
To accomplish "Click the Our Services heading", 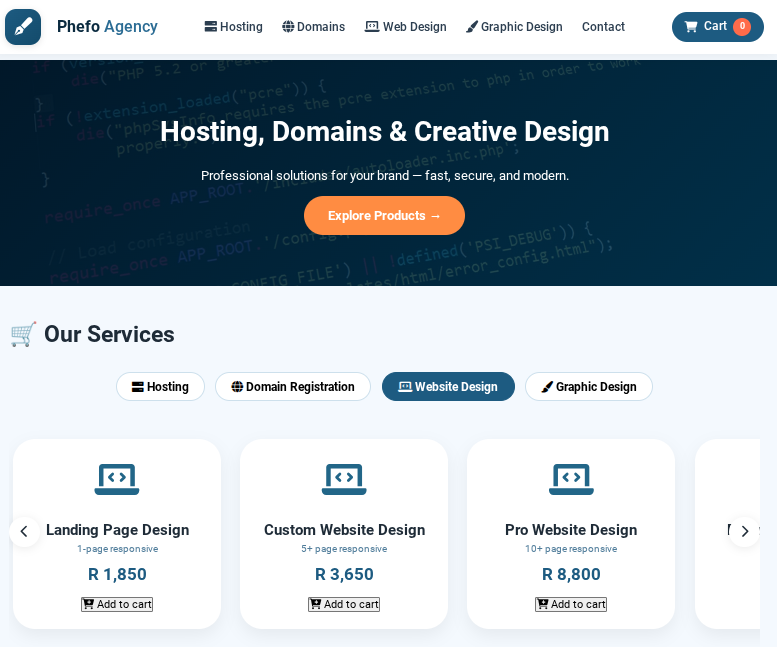I will click(x=109, y=334).
